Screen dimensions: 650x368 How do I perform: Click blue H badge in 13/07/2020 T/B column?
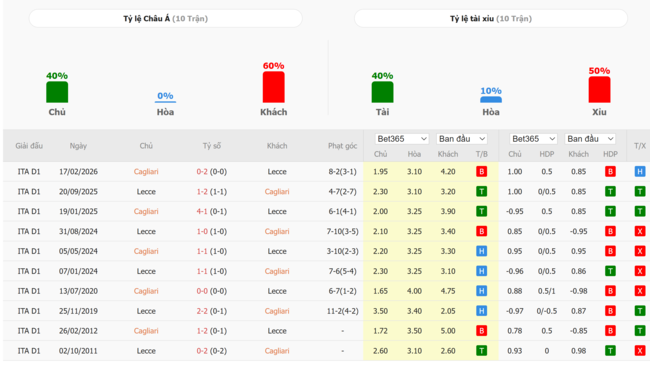[x=481, y=291]
